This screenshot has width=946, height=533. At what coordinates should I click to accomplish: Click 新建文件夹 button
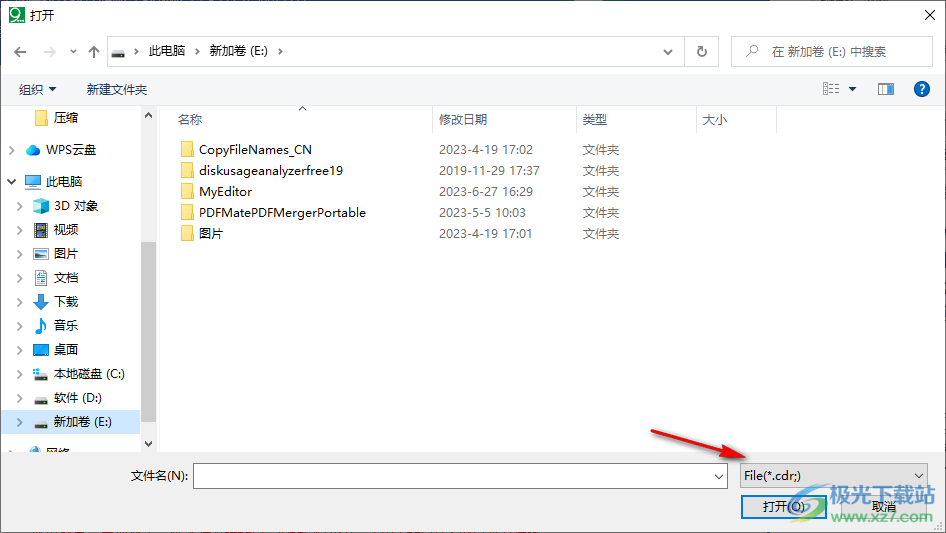point(116,89)
